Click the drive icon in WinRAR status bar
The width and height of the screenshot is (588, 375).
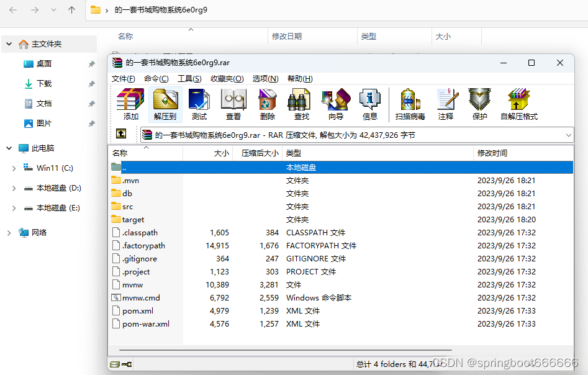coord(115,364)
